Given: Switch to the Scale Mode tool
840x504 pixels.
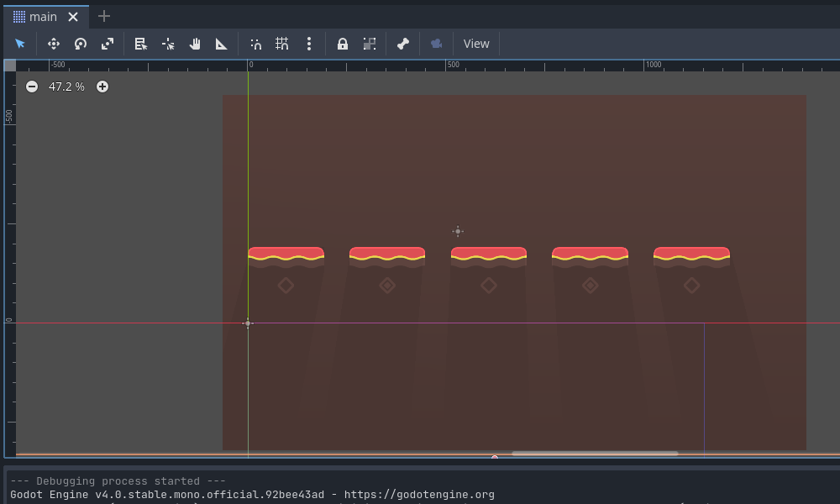Looking at the screenshot, I should [108, 44].
